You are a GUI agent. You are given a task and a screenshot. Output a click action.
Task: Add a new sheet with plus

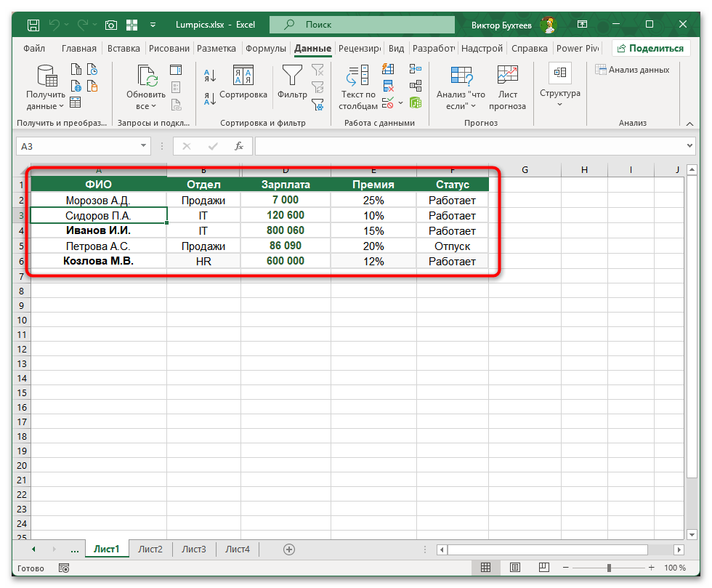point(289,549)
